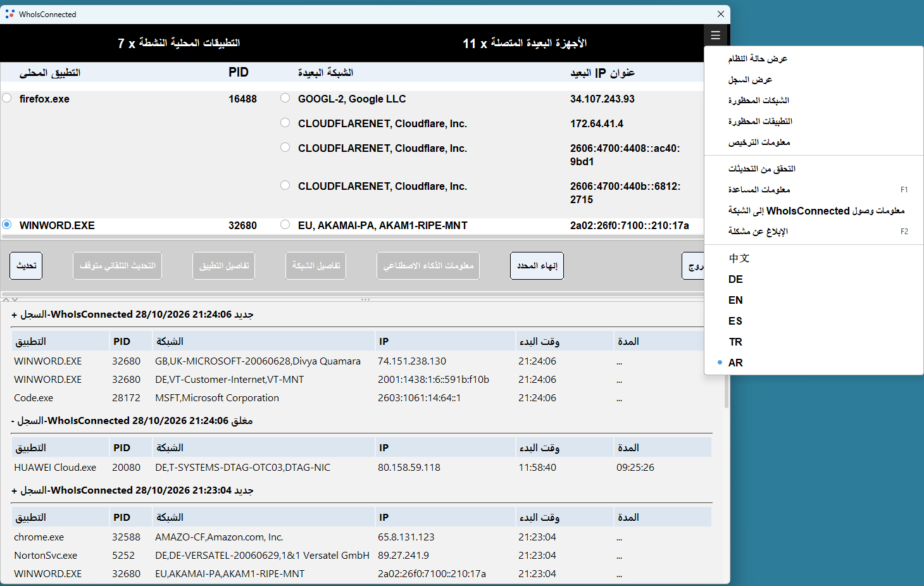Click the إنهاء المحدد button
The height and width of the screenshot is (586, 924).
click(x=537, y=266)
